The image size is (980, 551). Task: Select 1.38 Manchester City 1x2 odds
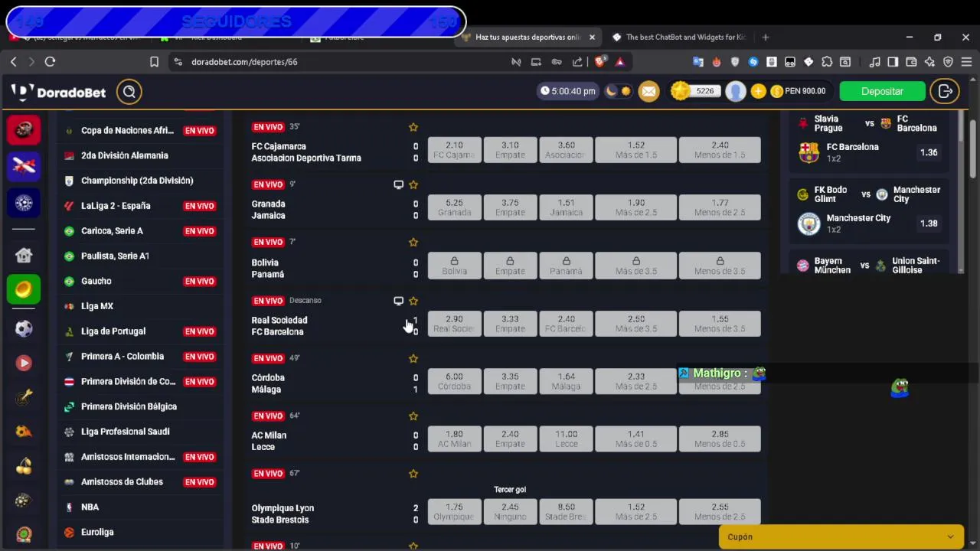pyautogui.click(x=929, y=223)
